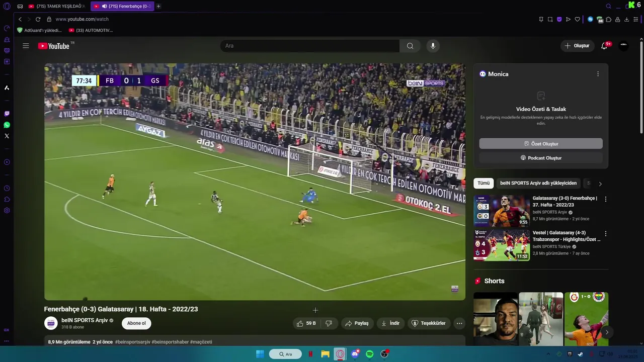Image resolution: width=644 pixels, height=362 pixels.
Task: Go back with browser back arrow
Action: click(x=20, y=19)
